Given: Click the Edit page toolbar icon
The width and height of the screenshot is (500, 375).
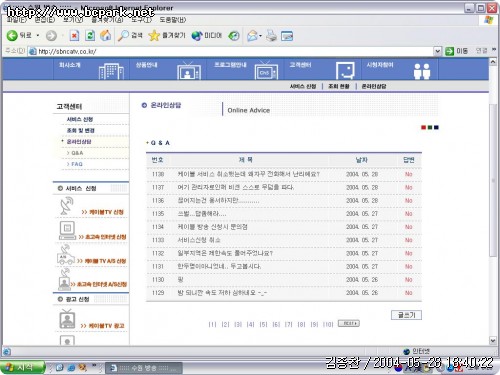Looking at the screenshot, I should (287, 36).
